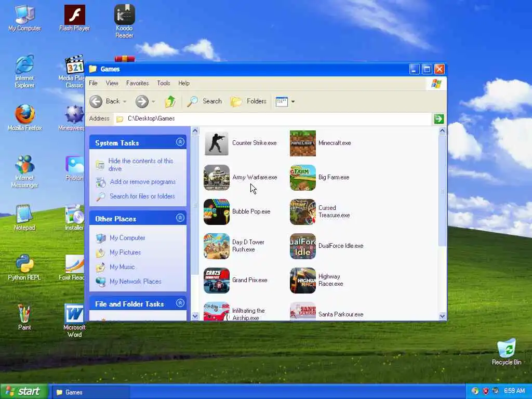Click the address bar path field
This screenshot has width=532, height=399.
coord(273,119)
